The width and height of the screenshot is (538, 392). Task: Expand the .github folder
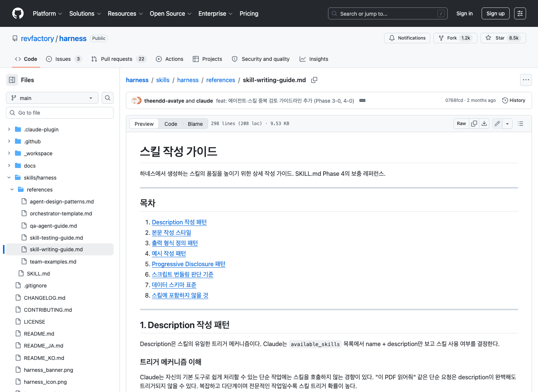(x=9, y=141)
